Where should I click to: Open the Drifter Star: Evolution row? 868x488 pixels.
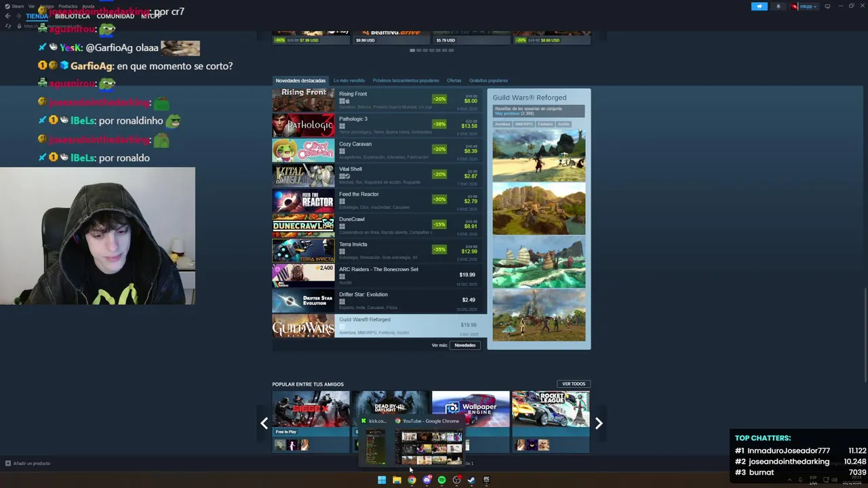click(379, 301)
